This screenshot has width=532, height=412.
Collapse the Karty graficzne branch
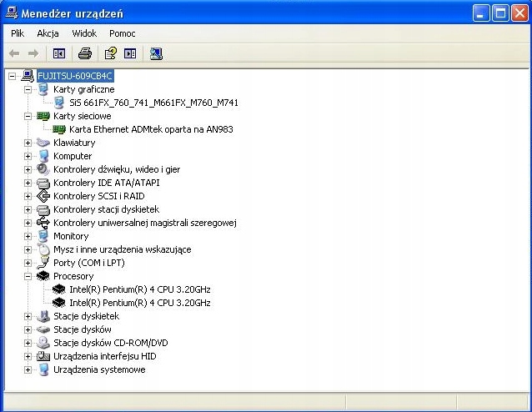click(28, 89)
